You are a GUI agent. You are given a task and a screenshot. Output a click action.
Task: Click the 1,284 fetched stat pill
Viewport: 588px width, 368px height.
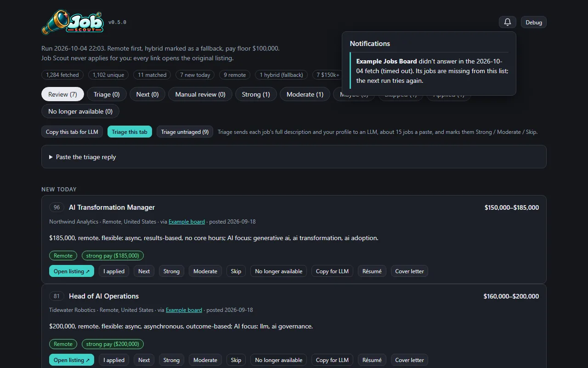(x=62, y=75)
